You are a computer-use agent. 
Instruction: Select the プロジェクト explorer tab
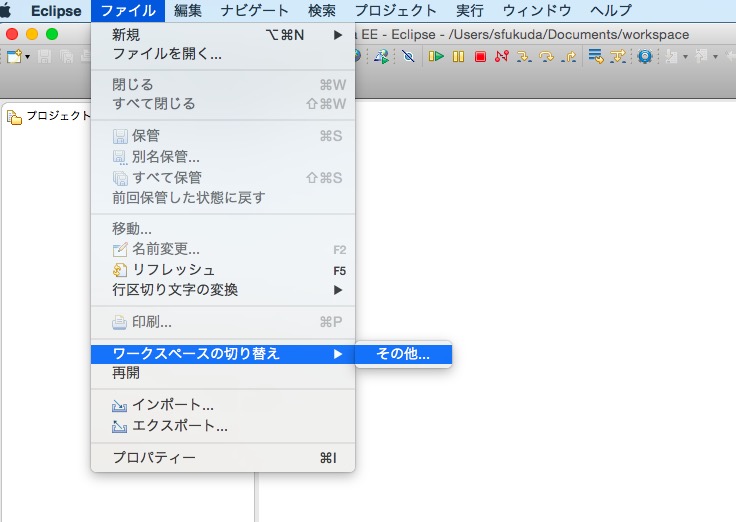[x=47, y=116]
